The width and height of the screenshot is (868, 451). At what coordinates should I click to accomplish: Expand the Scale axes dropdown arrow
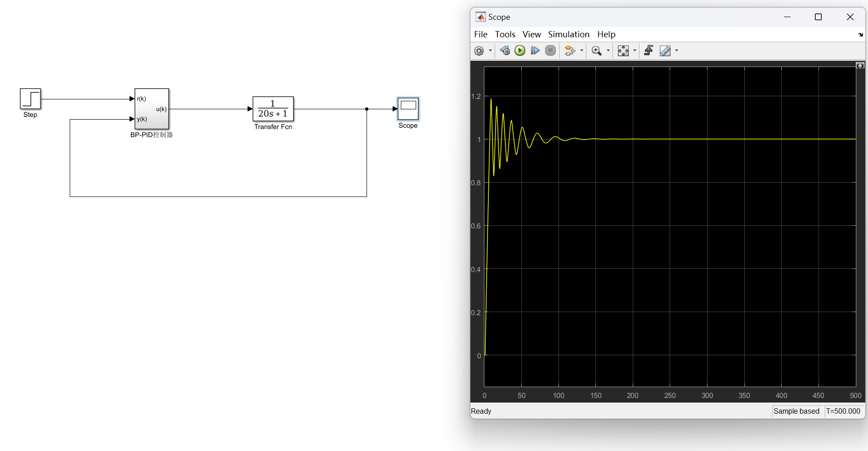[635, 51]
